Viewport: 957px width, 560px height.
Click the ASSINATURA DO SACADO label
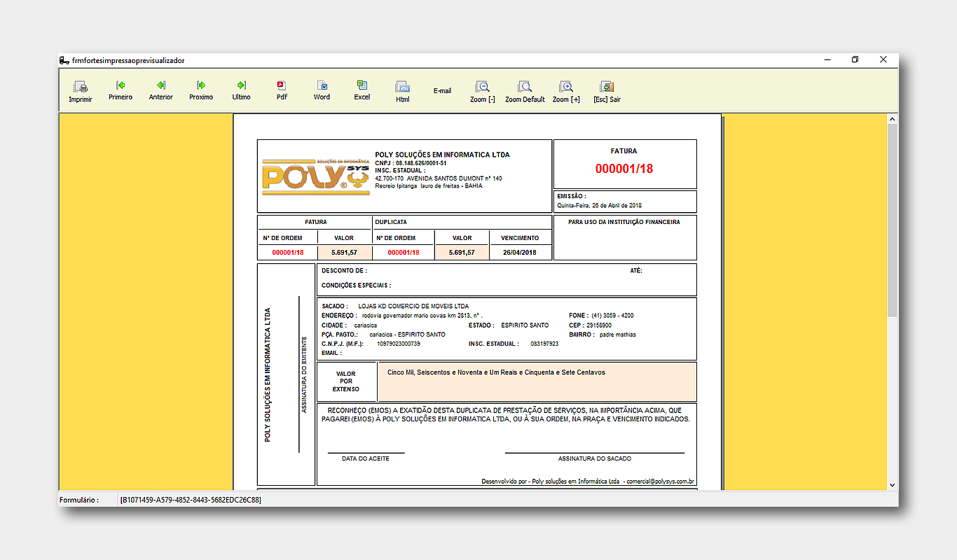(595, 458)
